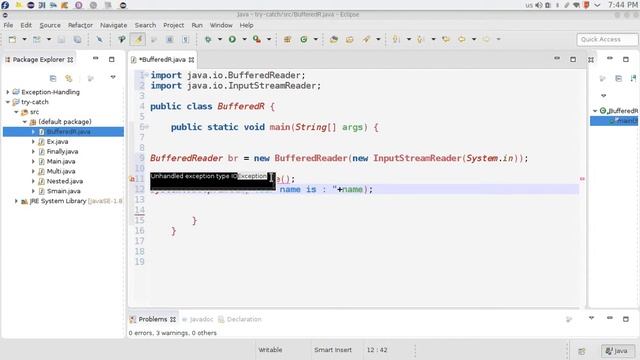640x360 pixels.
Task: Click the Next Annotation toolbar icon
Action: [x=396, y=39]
